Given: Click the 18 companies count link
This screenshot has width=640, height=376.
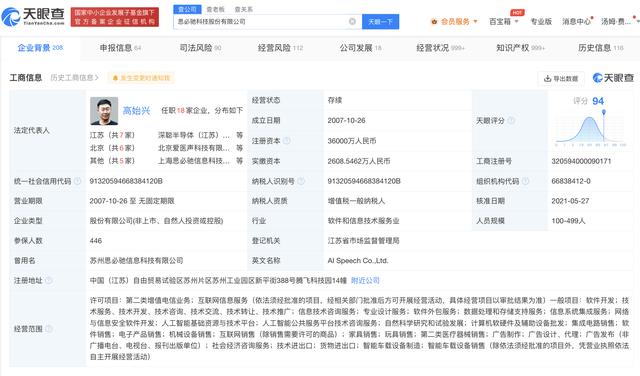Looking at the screenshot, I should 180,111.
